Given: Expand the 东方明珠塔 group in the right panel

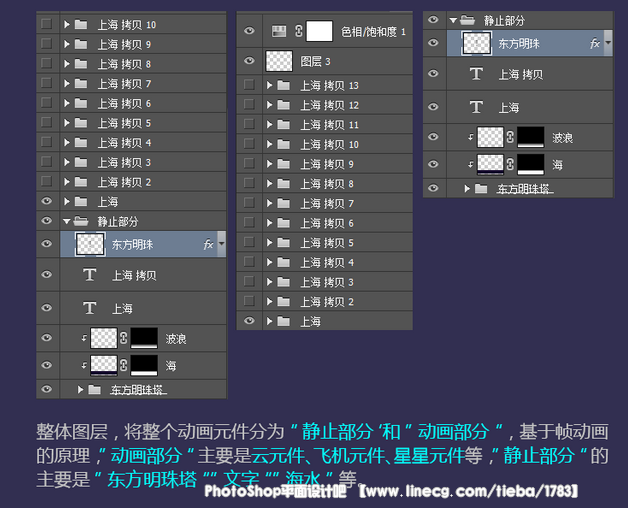Looking at the screenshot, I should 466,188.
